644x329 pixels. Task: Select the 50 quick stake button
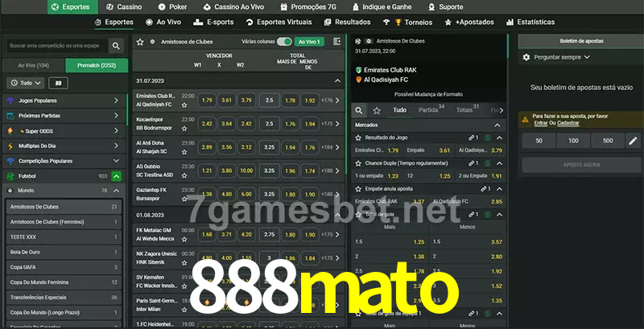[539, 141]
